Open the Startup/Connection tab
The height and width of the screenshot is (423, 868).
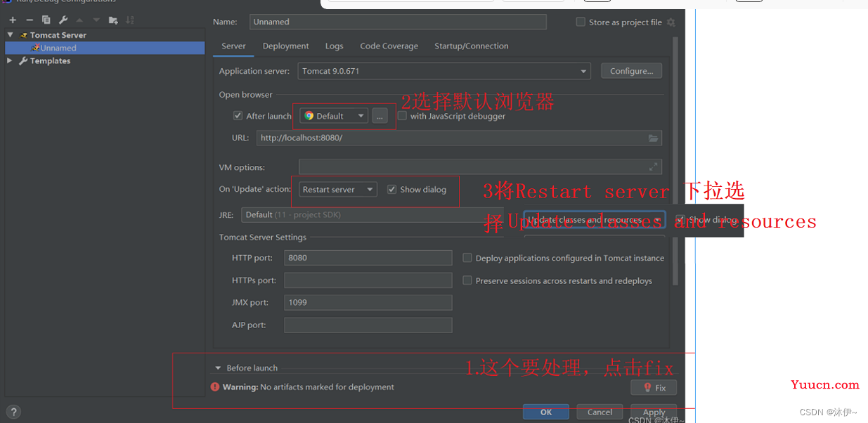click(471, 46)
